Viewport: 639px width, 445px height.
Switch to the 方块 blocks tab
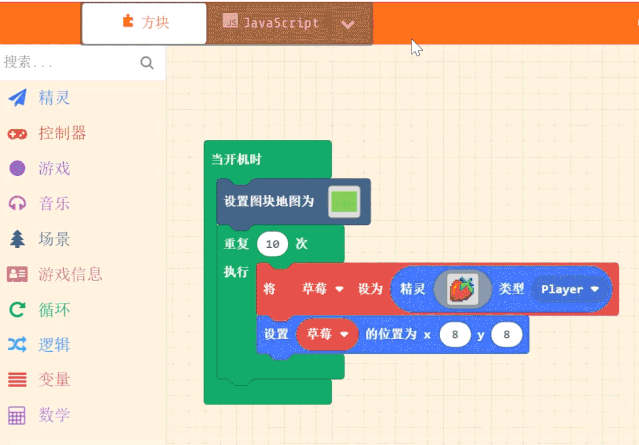point(144,23)
